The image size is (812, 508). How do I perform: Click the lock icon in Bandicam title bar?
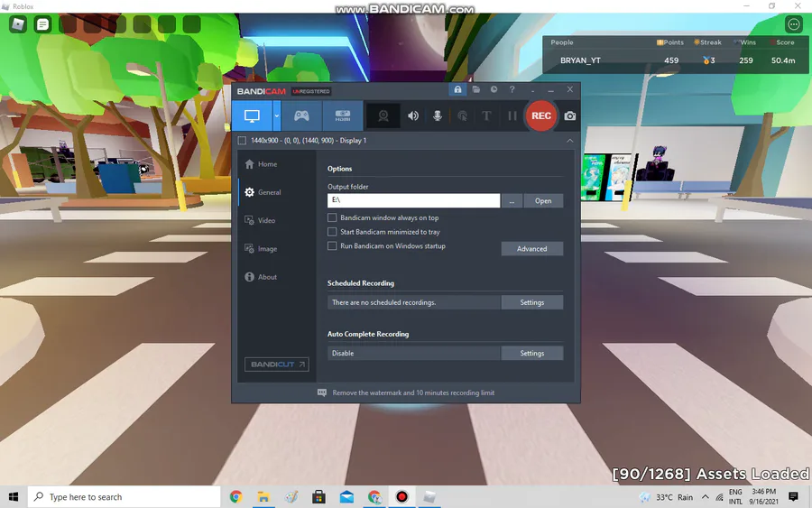[457, 89]
